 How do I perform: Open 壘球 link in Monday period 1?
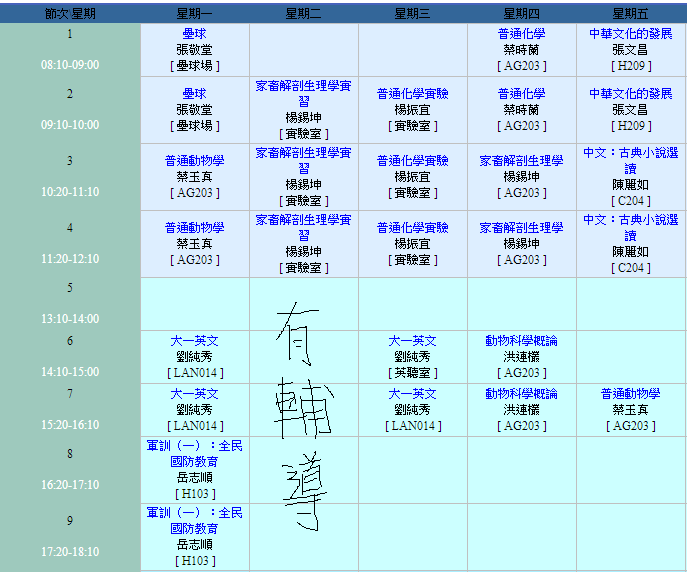tap(194, 34)
